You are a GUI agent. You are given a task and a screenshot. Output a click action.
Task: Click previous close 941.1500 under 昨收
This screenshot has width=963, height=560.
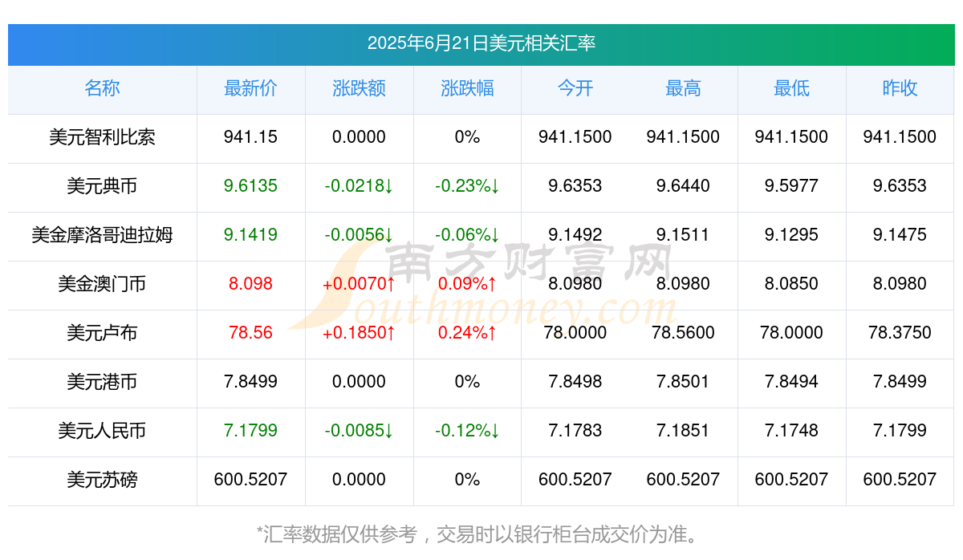[x=900, y=137]
